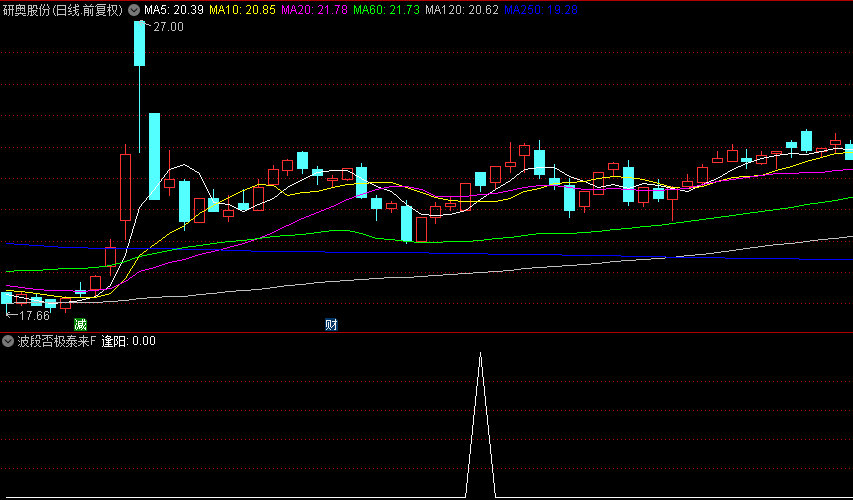Screen dimensions: 853x500
Task: Click the white spike peak in the indicator panel
Action: click(480, 354)
